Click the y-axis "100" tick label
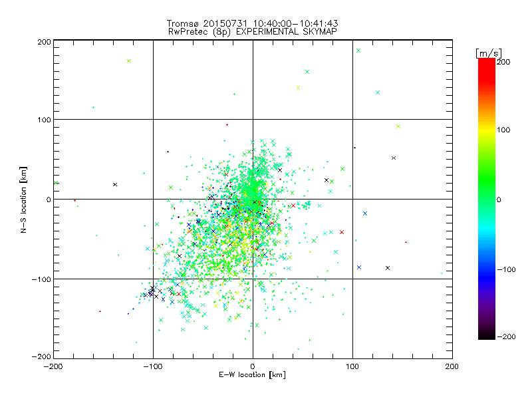 coord(44,120)
